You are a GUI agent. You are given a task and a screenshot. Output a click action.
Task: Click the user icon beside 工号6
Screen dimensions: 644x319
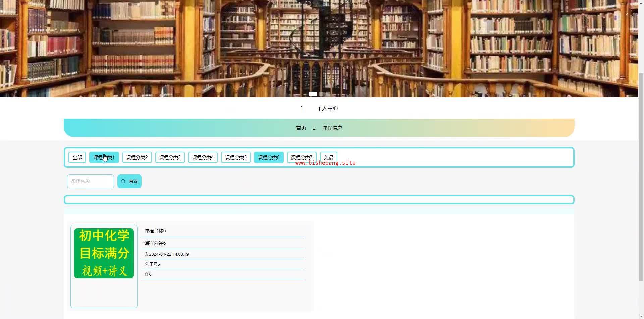click(x=146, y=264)
